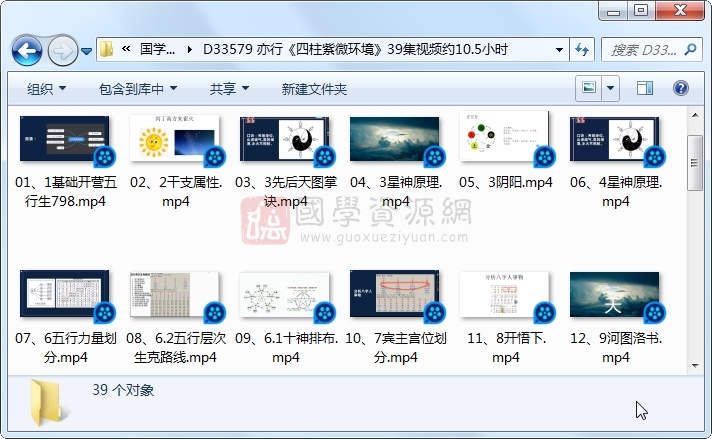The height and width of the screenshot is (439, 712).
Task: Click file name 05、3阴阳.mp4
Action: 506,183
